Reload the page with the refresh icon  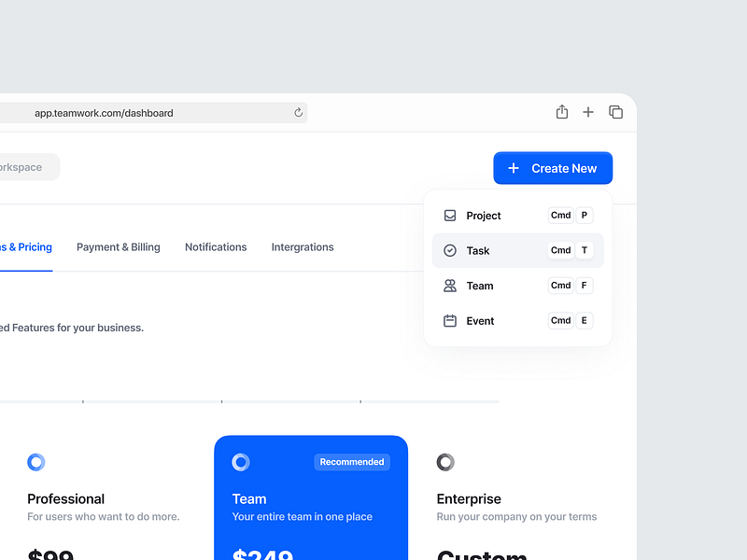[298, 112]
